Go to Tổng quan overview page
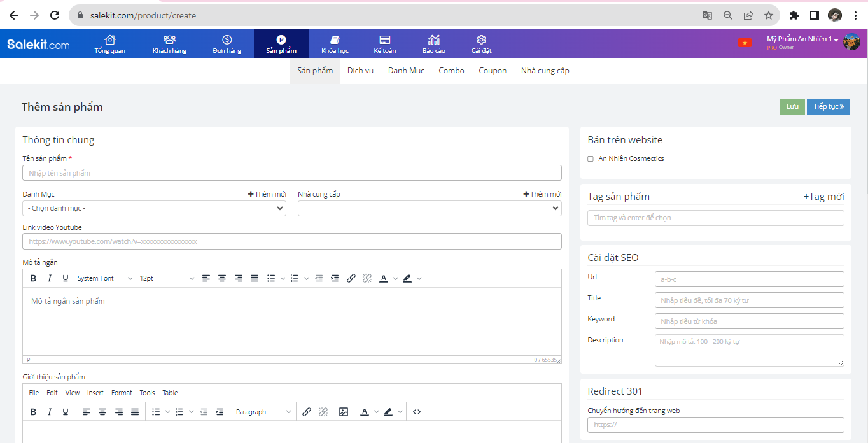The width and height of the screenshot is (868, 443). point(109,44)
